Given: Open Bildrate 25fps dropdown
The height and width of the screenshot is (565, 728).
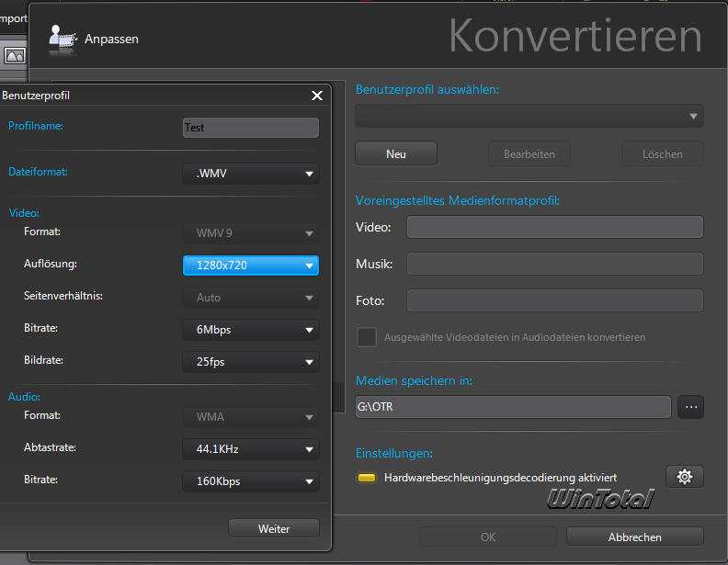Looking at the screenshot, I should [x=251, y=362].
